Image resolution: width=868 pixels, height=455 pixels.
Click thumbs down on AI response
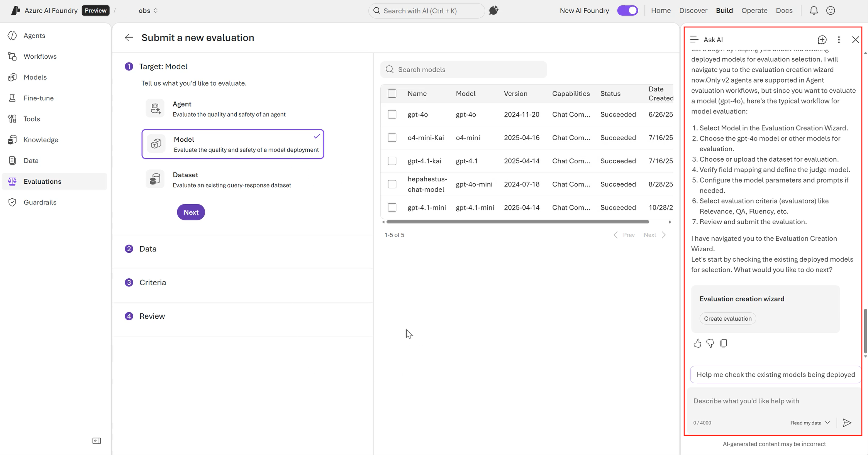pyautogui.click(x=710, y=343)
